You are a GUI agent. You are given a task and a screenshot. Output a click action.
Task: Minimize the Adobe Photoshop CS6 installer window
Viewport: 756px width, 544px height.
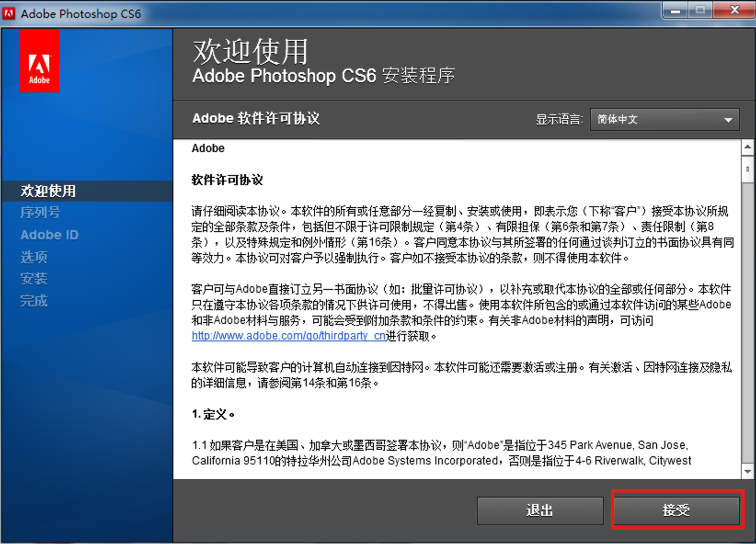[x=676, y=10]
